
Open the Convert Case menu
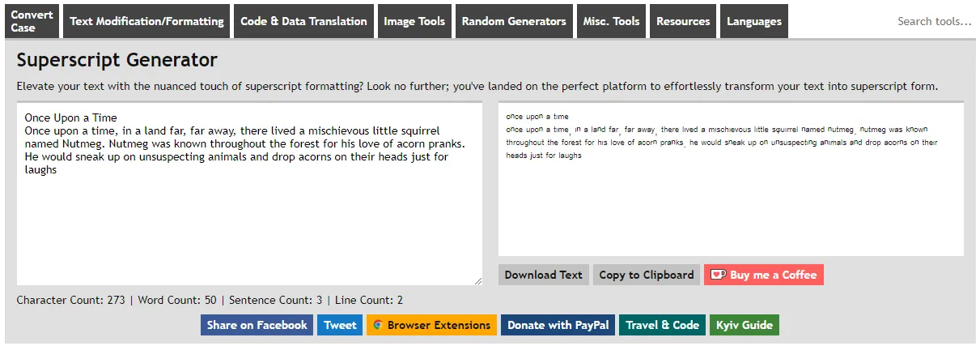tap(32, 21)
